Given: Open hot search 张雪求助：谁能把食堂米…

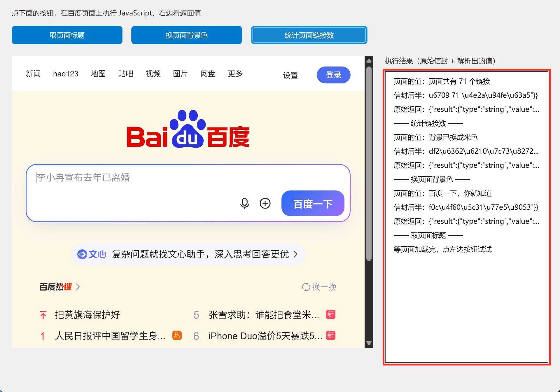Looking at the screenshot, I should [264, 315].
